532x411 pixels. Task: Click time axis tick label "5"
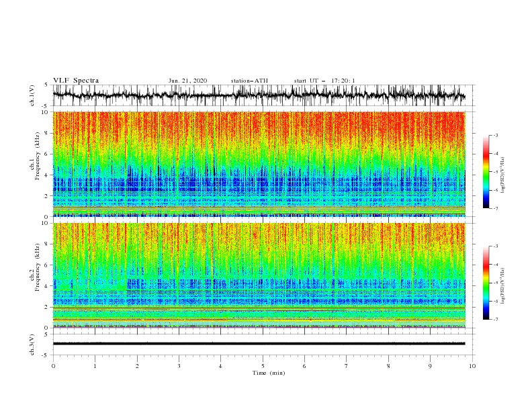pyautogui.click(x=263, y=366)
